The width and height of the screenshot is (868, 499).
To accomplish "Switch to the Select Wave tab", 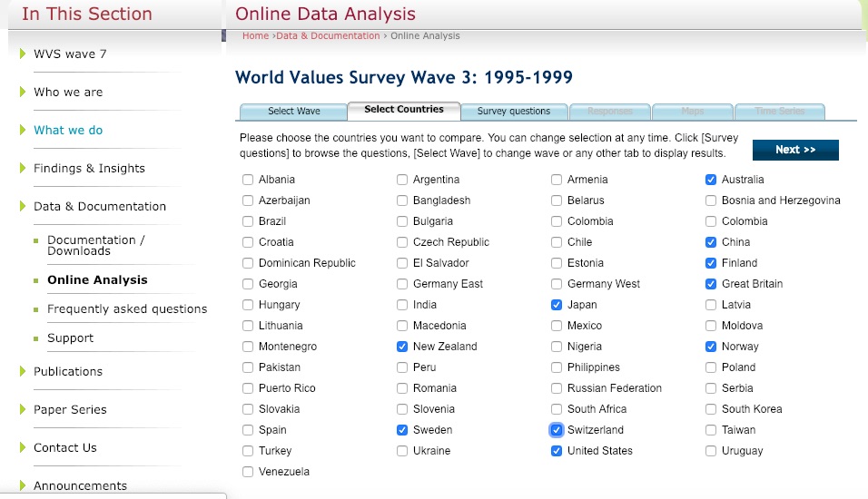I will pyautogui.click(x=293, y=112).
